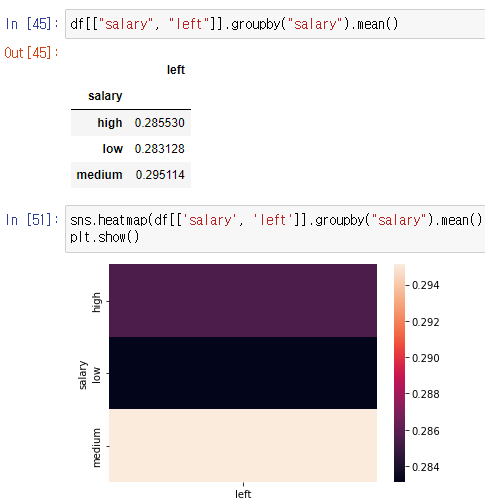Click the 0.292 colorbar tick label
Viewport: 485px width, 503px height.
pos(425,322)
